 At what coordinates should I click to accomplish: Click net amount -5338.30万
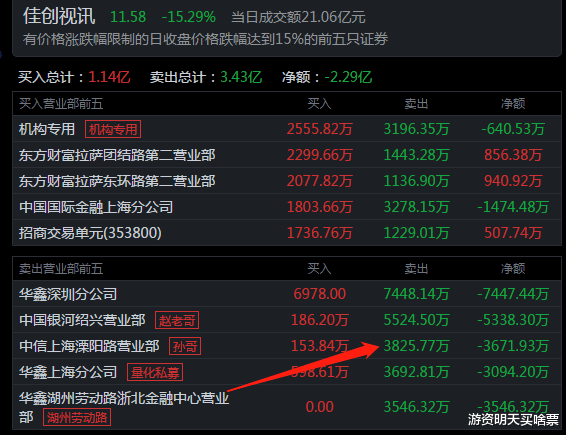(x=513, y=320)
